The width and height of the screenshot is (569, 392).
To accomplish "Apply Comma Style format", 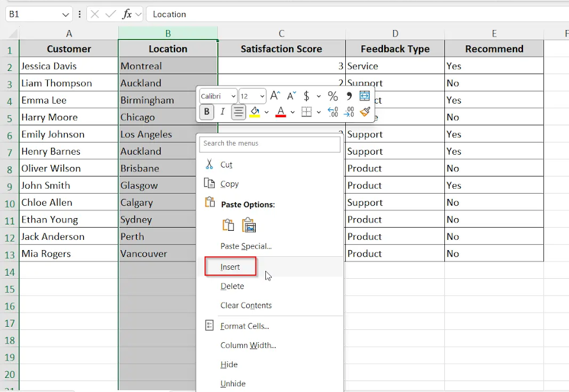I will point(348,96).
